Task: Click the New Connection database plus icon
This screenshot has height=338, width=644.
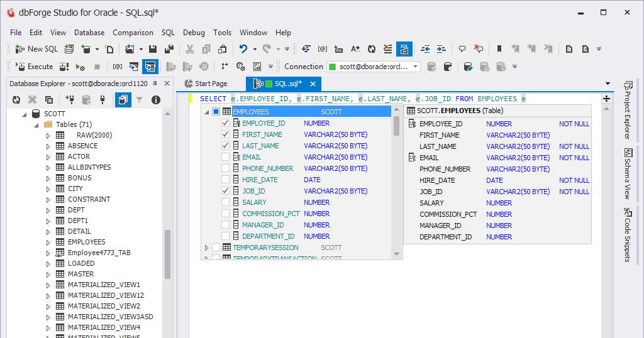Action: coord(86,49)
